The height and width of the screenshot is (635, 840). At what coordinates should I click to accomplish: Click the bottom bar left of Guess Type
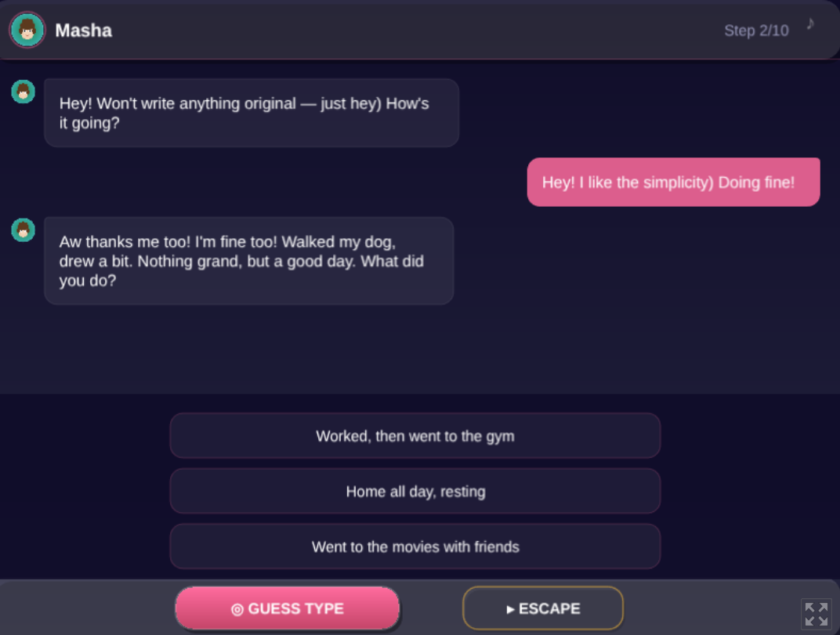(86, 608)
